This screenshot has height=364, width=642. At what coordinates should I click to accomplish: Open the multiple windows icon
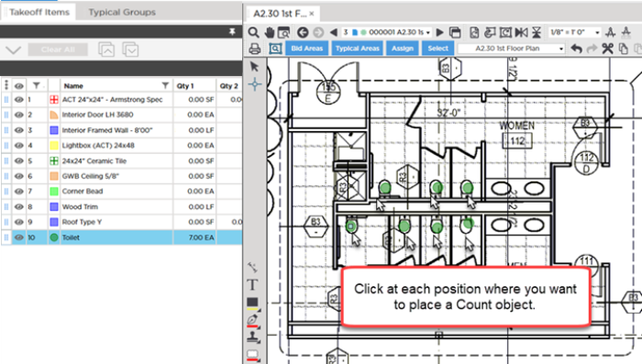coord(455,32)
